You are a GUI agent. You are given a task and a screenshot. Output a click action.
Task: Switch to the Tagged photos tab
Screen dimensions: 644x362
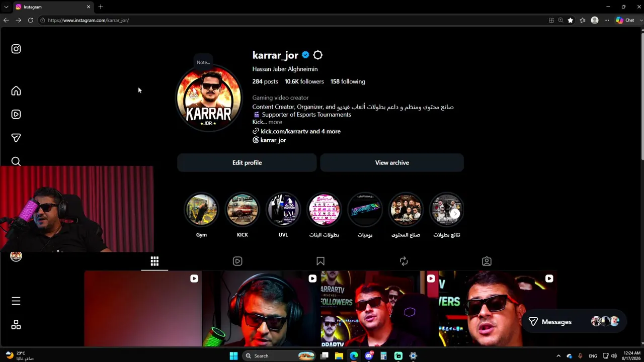[x=487, y=261]
